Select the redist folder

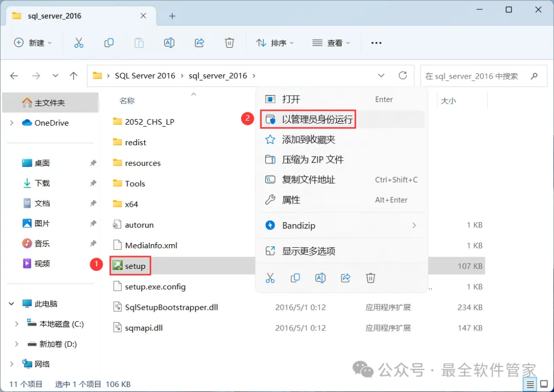[129, 143]
